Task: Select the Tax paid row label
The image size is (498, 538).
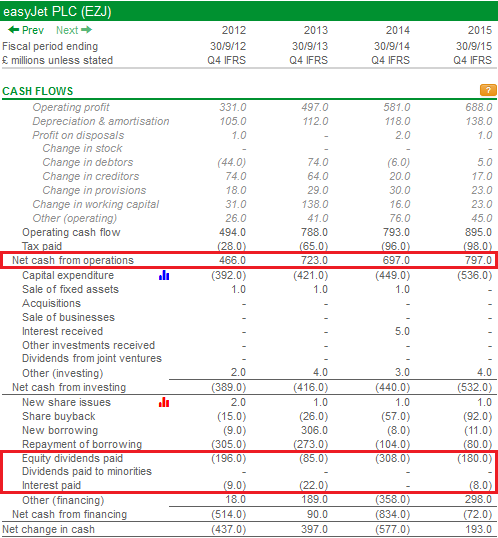Action: click(42, 246)
